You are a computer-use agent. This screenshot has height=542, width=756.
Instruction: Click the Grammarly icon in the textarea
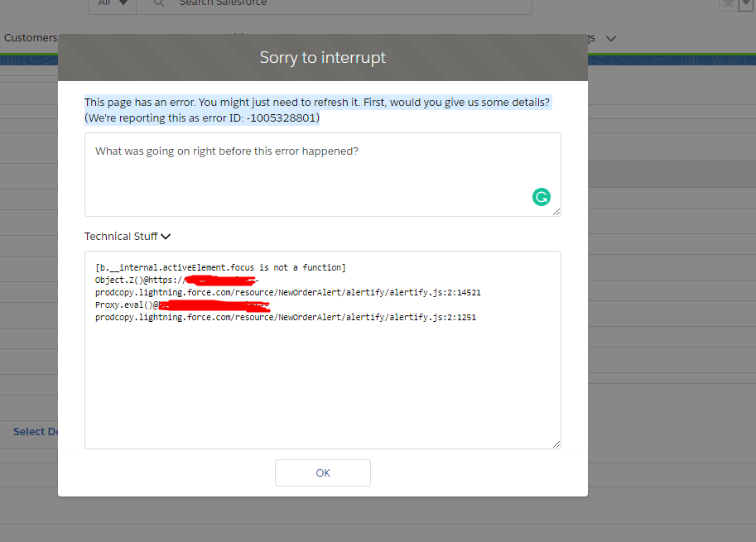(541, 197)
